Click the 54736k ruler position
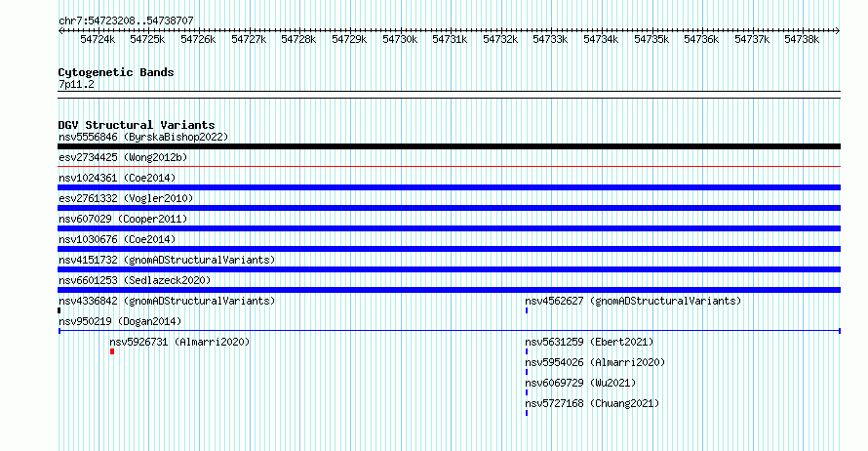This screenshot has width=868, height=451. [x=701, y=39]
